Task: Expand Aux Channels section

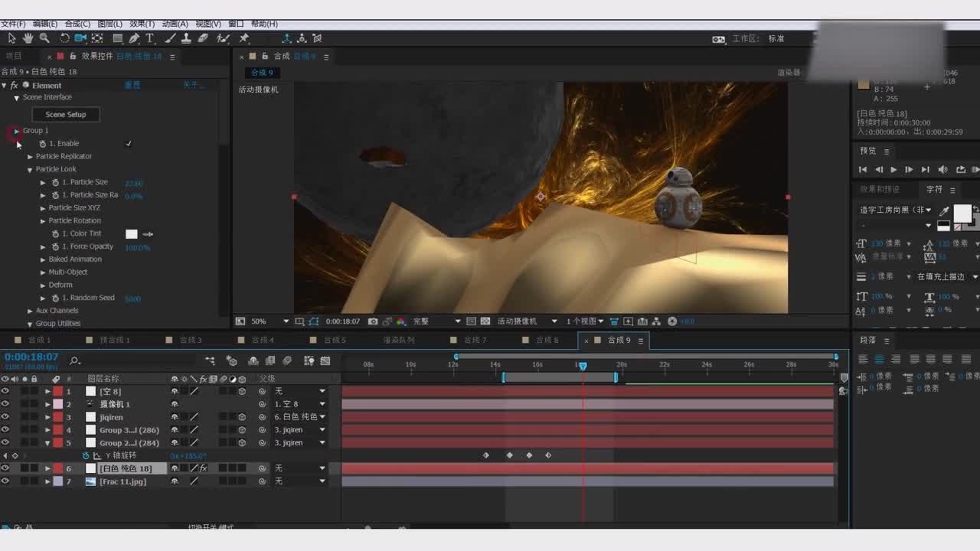Action: 30,311
